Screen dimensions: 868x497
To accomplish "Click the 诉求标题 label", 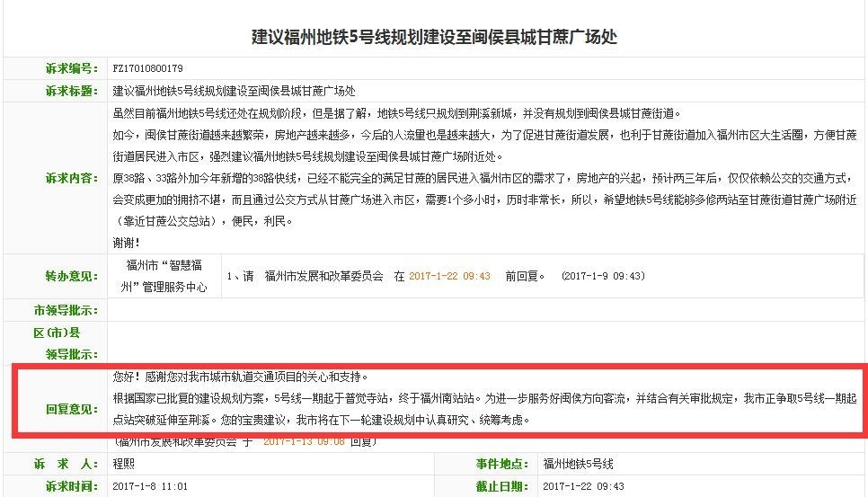I will [72, 91].
